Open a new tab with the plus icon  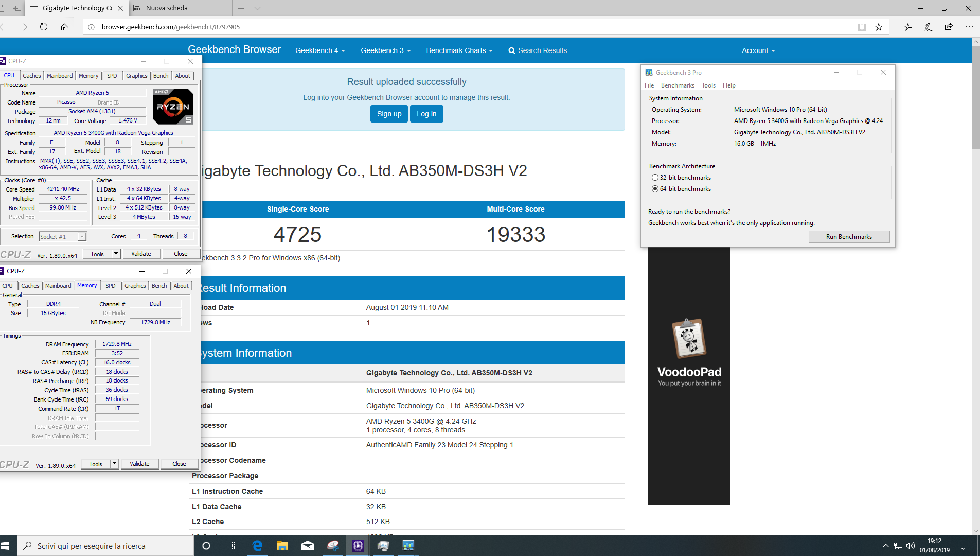[241, 8]
